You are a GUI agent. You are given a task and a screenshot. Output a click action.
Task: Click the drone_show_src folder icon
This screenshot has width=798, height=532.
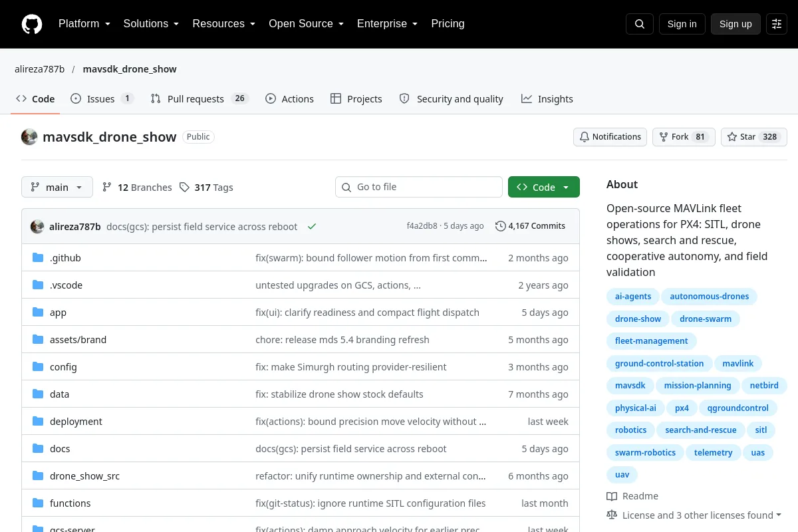click(x=38, y=476)
